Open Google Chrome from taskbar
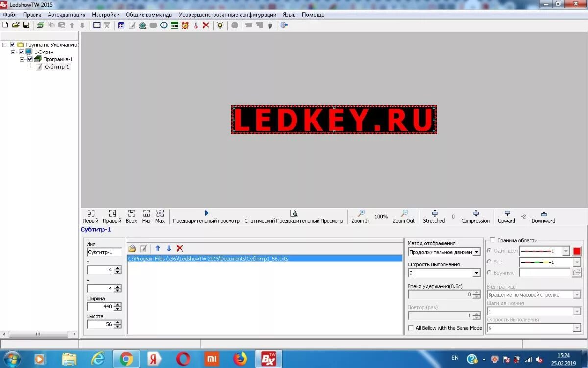Image resolution: width=588 pixels, height=368 pixels. point(126,359)
